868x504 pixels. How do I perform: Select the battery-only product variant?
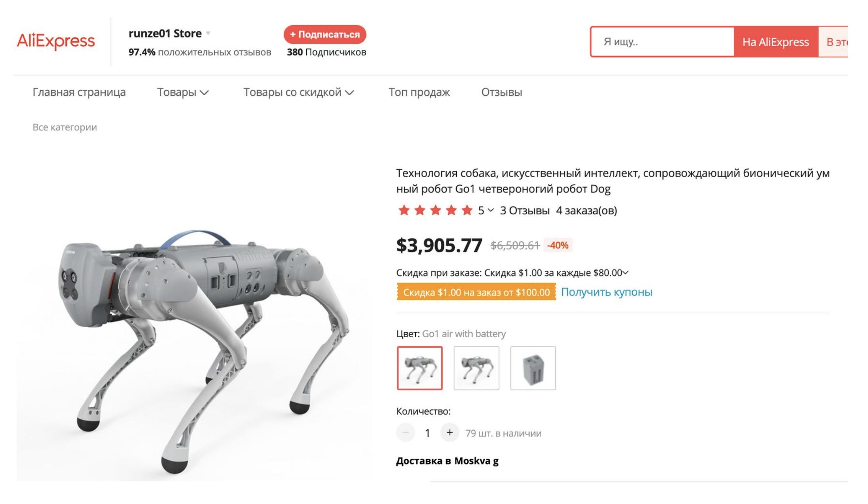[533, 369]
